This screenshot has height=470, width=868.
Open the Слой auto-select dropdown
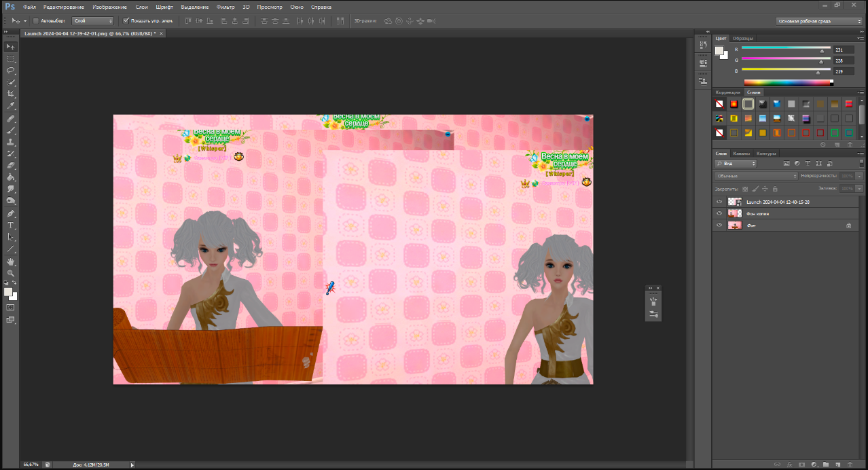tap(92, 21)
